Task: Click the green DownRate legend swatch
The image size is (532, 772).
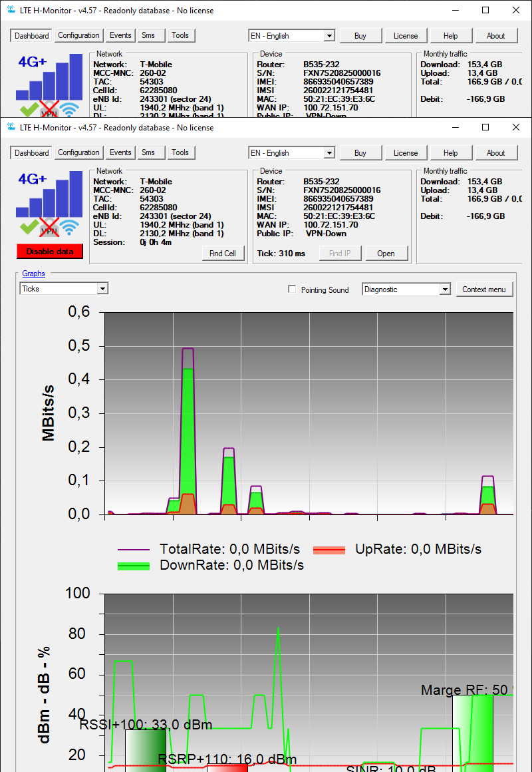Action: pos(134,566)
